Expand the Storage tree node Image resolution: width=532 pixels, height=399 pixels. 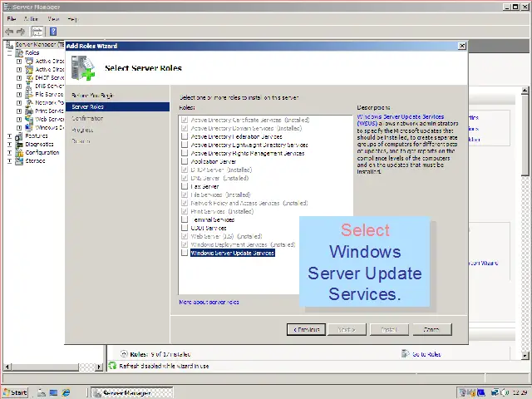[9, 160]
